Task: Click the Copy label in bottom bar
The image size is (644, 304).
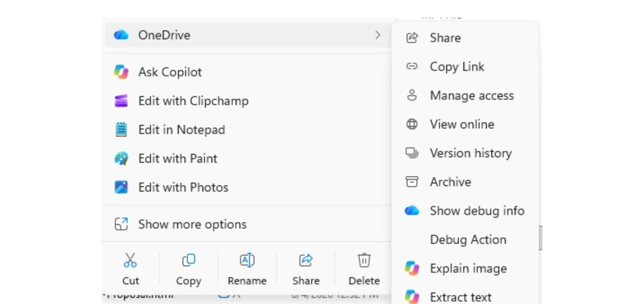Action: click(x=189, y=281)
